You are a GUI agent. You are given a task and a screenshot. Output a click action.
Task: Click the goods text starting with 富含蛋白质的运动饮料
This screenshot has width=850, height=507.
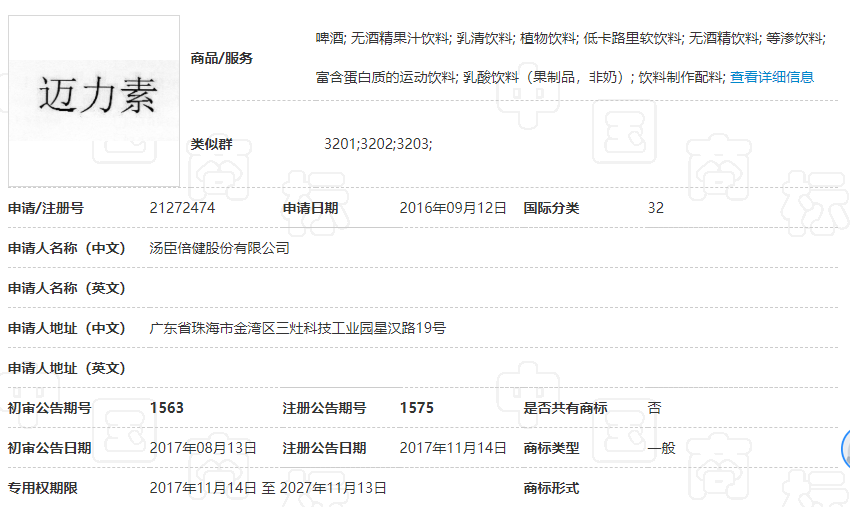pyautogui.click(x=520, y=77)
